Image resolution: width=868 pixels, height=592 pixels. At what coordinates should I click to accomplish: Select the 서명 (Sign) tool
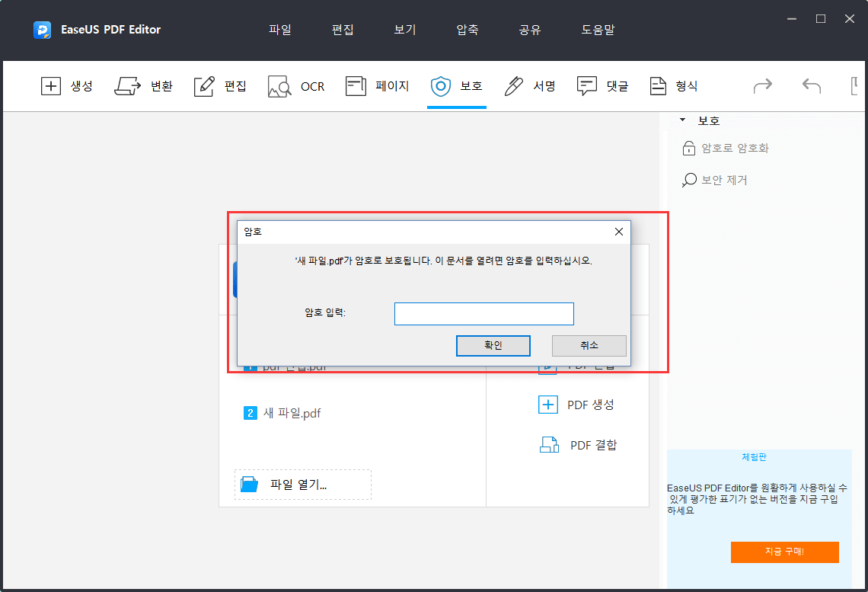click(529, 86)
